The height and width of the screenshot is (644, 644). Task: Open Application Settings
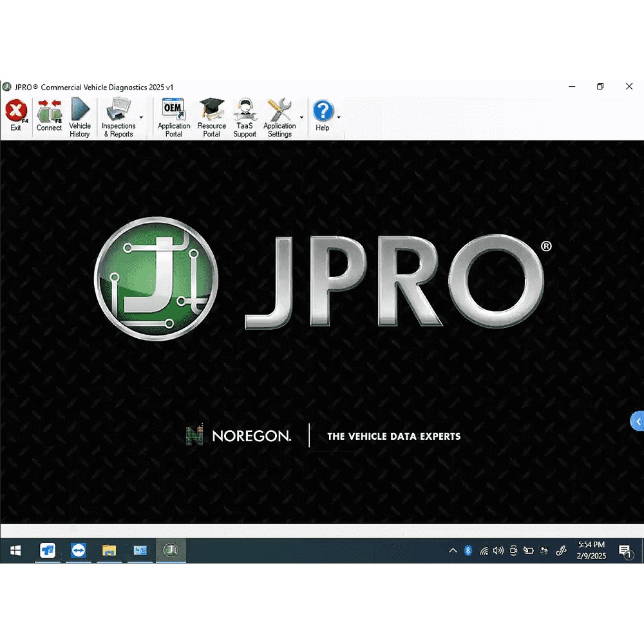point(279,117)
